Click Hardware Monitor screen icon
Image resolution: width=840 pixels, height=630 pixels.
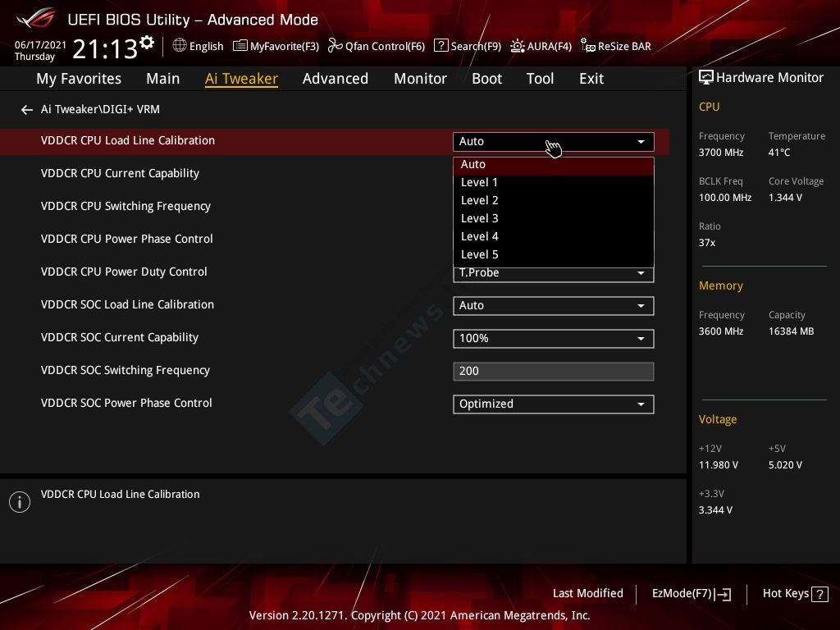pos(706,78)
